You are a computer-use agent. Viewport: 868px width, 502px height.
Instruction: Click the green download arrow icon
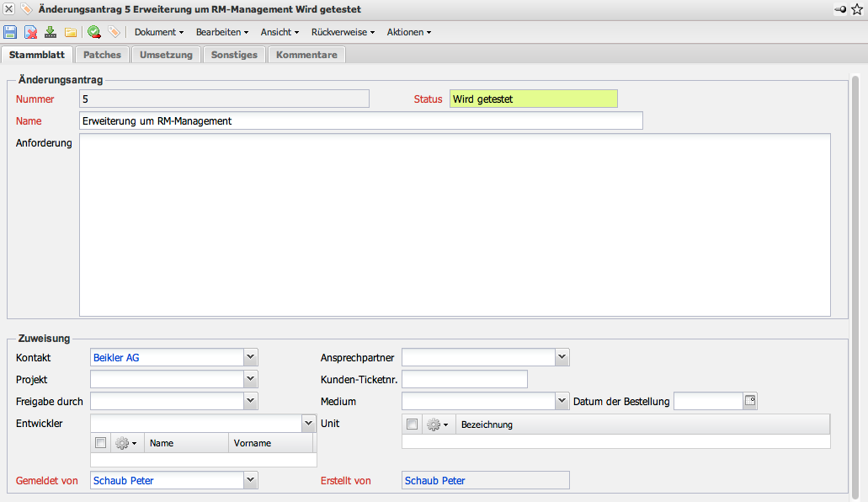(x=51, y=32)
